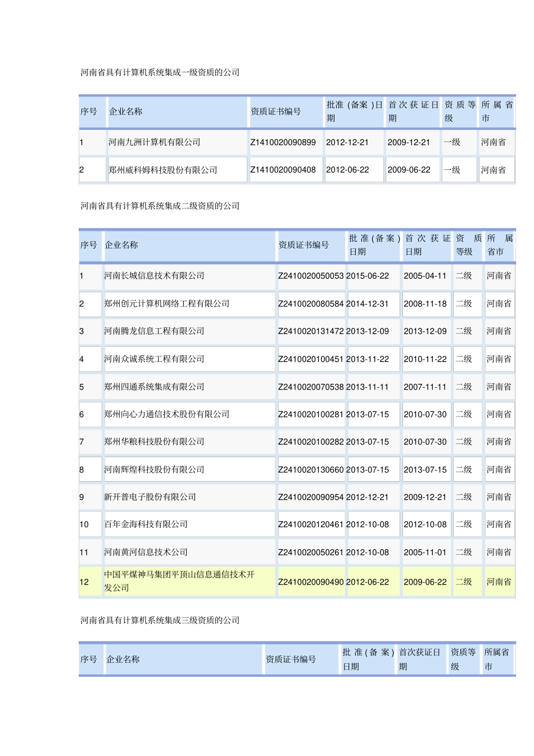534x756 pixels.
Task: Click approval date 2014-12-31
Action: click(368, 304)
